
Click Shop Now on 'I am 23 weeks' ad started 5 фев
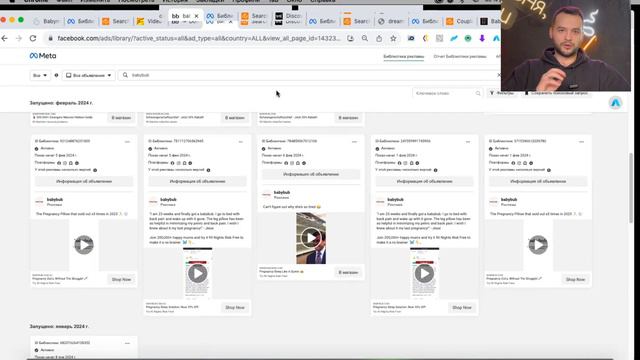(235, 308)
